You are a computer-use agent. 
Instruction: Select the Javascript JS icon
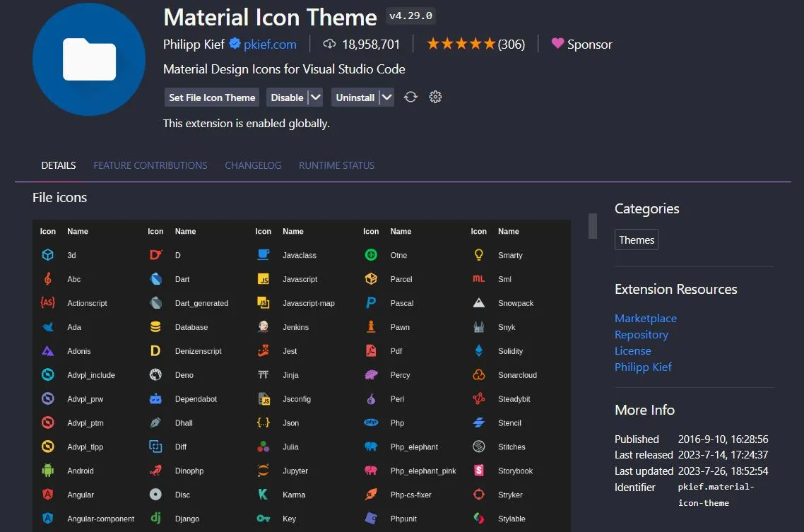pyautogui.click(x=263, y=278)
